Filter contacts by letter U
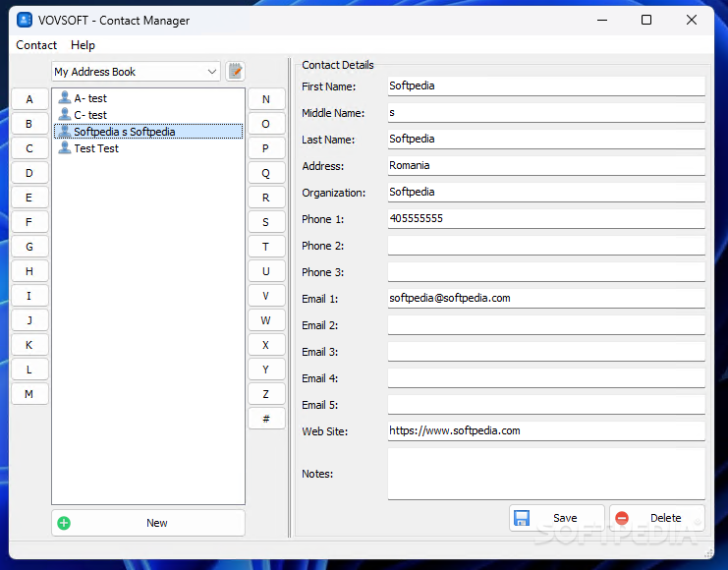728x570 pixels. (x=266, y=271)
